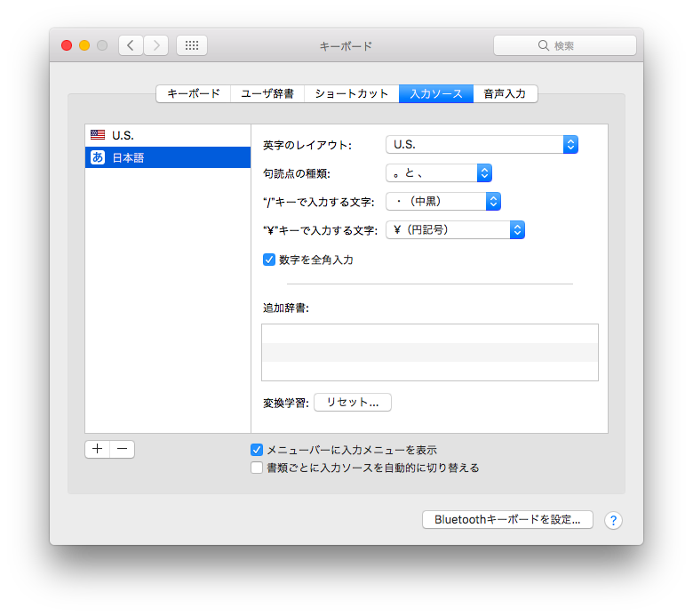Click the 追加辞書 list box

[430, 352]
